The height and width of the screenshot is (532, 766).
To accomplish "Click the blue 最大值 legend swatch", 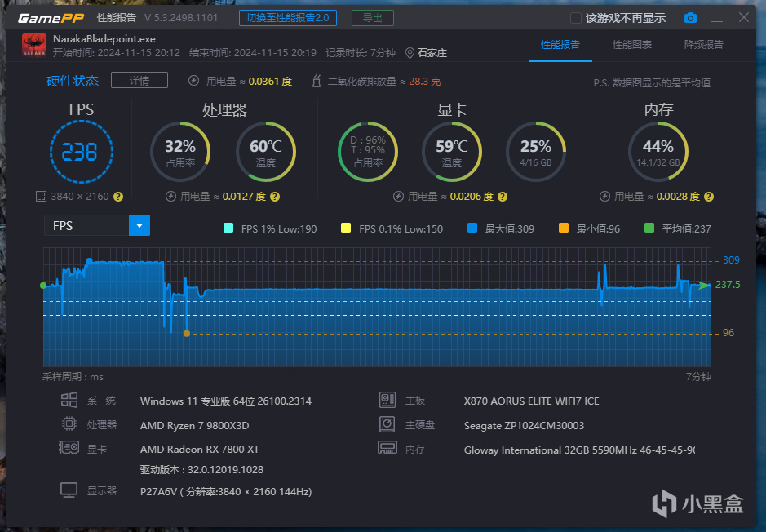I will (472, 228).
